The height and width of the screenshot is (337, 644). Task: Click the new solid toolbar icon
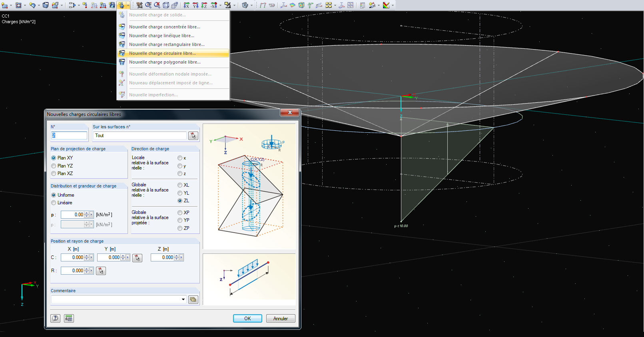click(x=46, y=5)
